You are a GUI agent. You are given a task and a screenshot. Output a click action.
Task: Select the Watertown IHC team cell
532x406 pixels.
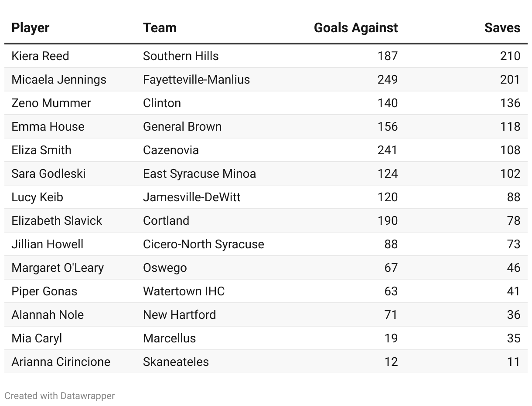click(184, 291)
